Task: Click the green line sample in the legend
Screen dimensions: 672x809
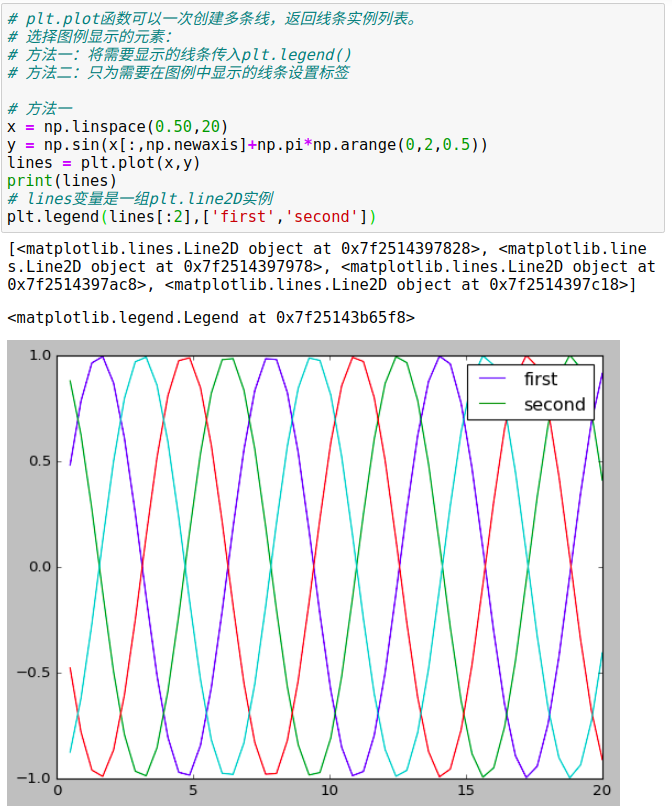Action: [492, 404]
